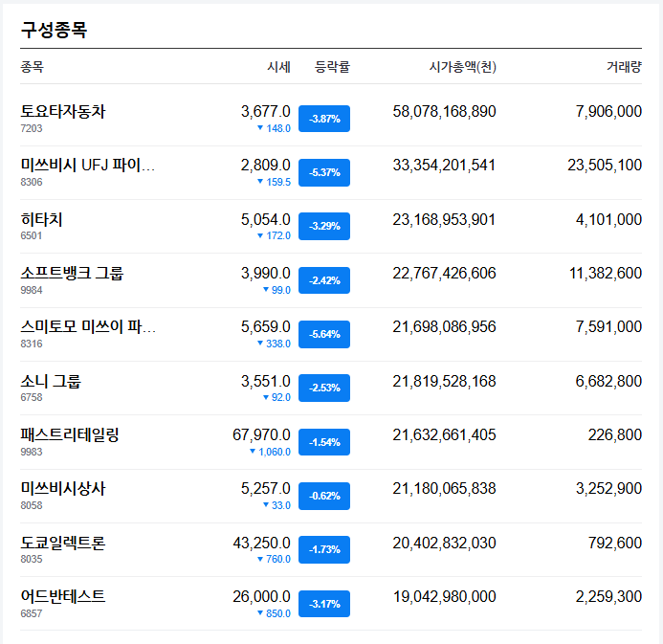Click market cap 21,632,661,405
This screenshot has height=644, width=663.
pyautogui.click(x=444, y=435)
